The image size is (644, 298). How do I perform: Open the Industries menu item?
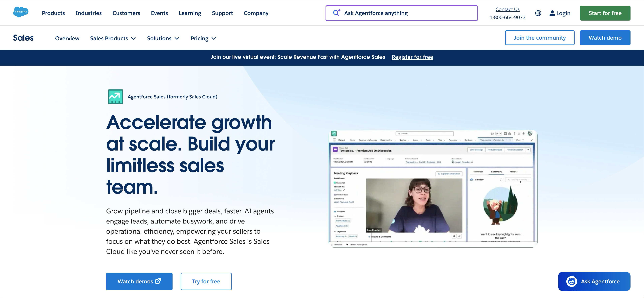coord(88,13)
